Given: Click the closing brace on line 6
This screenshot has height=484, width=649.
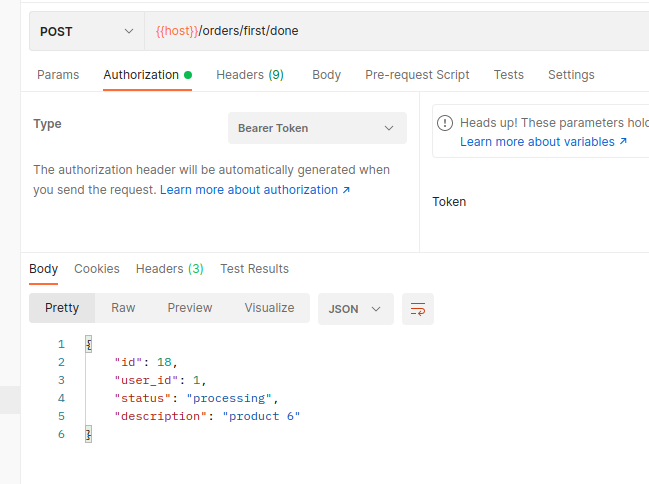Looking at the screenshot, I should point(89,434).
